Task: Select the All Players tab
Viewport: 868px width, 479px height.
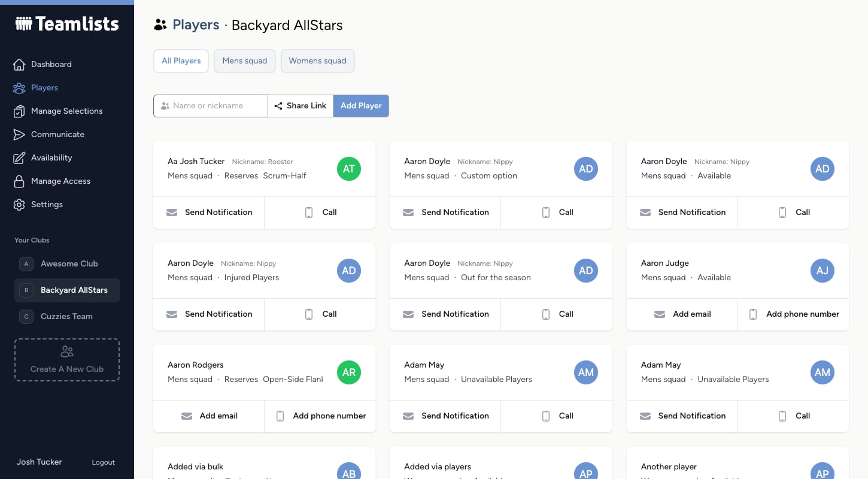Action: 181,60
